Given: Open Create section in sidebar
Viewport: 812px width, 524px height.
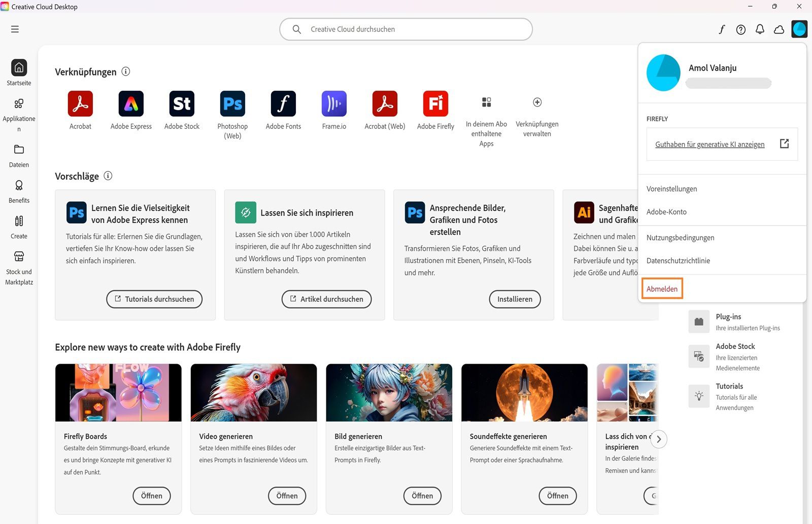Looking at the screenshot, I should point(19,227).
